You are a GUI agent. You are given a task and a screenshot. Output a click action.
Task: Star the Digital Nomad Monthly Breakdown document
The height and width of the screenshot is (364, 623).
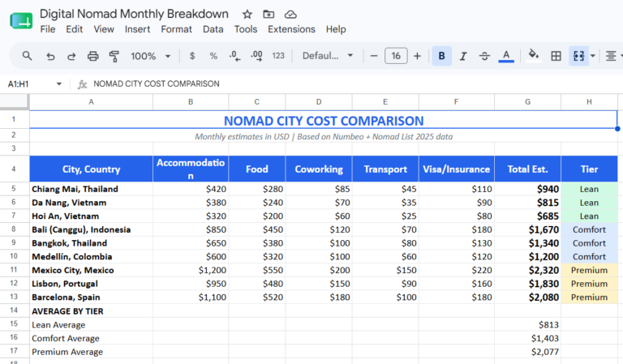(247, 15)
